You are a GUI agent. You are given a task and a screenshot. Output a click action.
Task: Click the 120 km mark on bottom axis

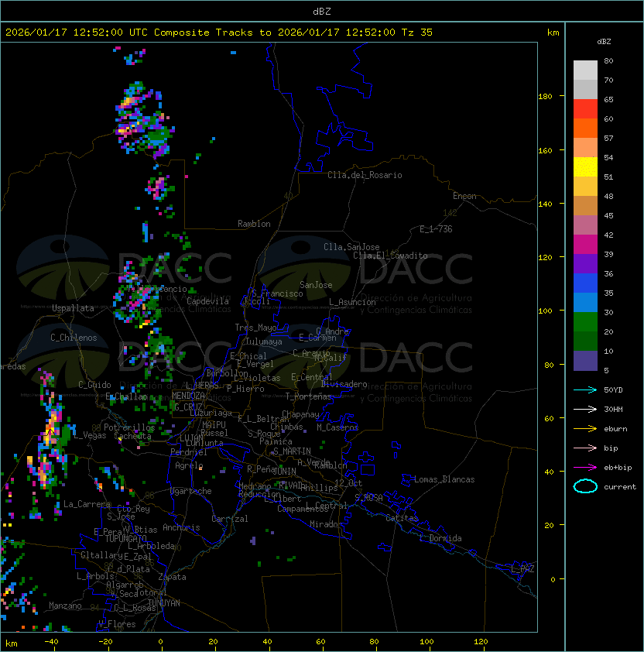click(481, 642)
